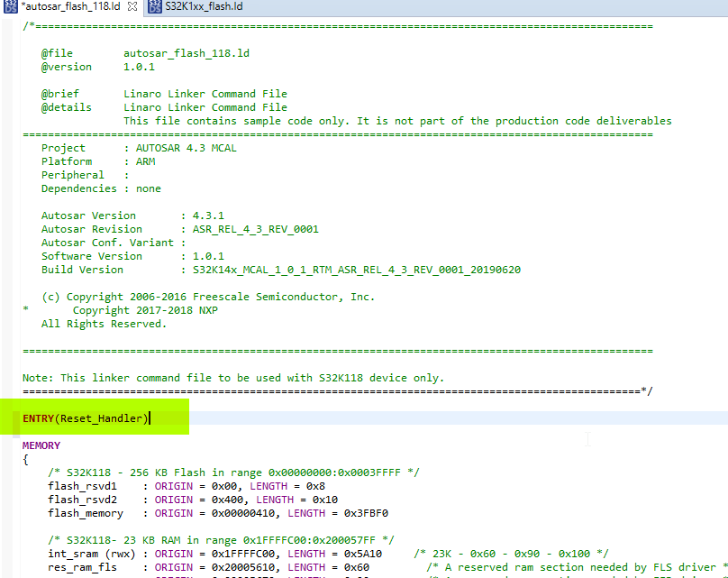The height and width of the screenshot is (578, 728).
Task: Click the 23 KB RAM range comment
Action: tap(221, 540)
